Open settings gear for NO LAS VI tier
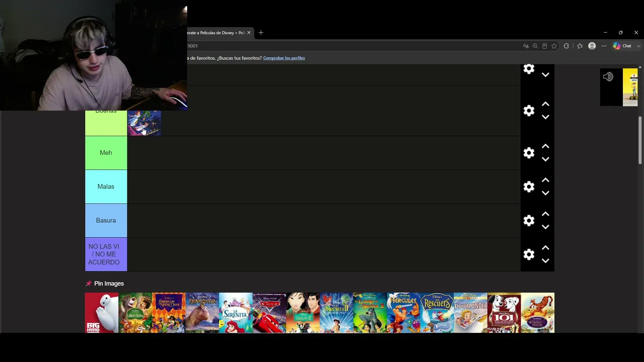 coord(529,254)
